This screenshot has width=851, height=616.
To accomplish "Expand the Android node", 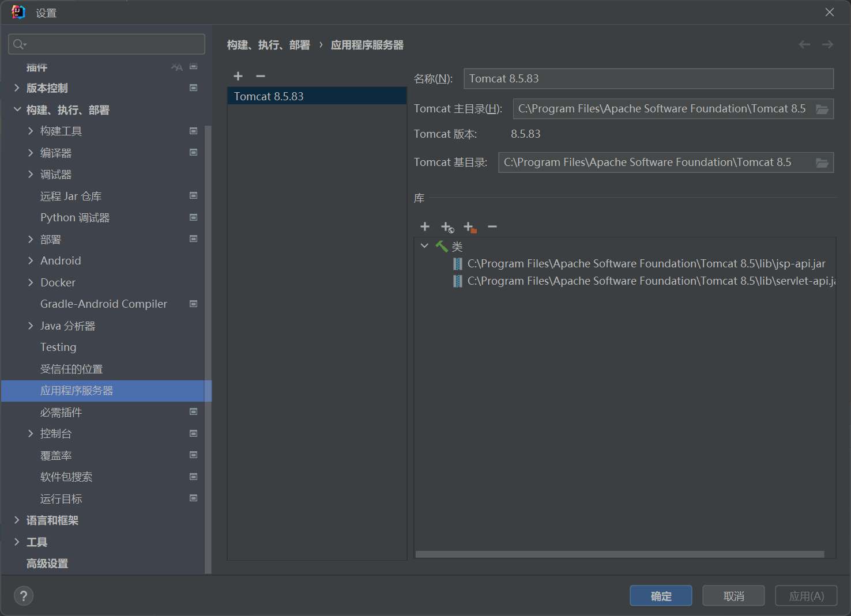I will pos(31,260).
